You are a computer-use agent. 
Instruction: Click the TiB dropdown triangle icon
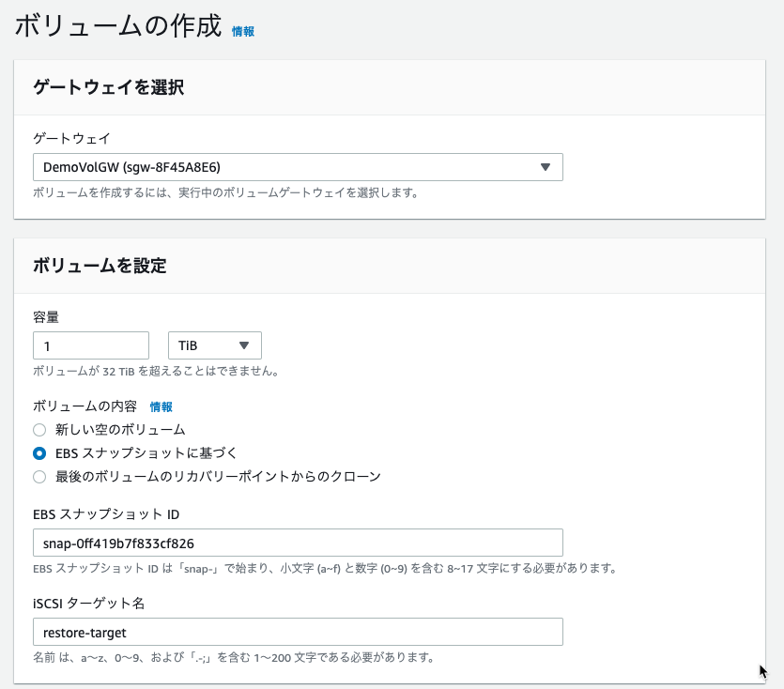tap(244, 345)
